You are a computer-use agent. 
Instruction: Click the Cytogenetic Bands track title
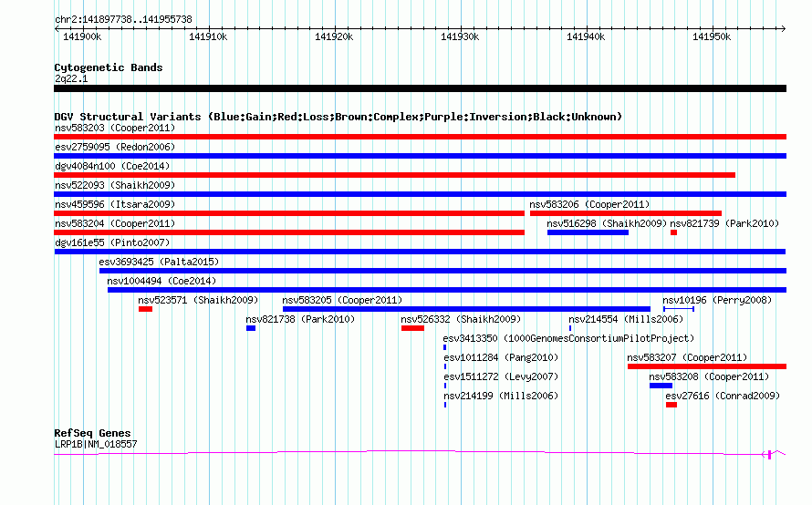(109, 67)
